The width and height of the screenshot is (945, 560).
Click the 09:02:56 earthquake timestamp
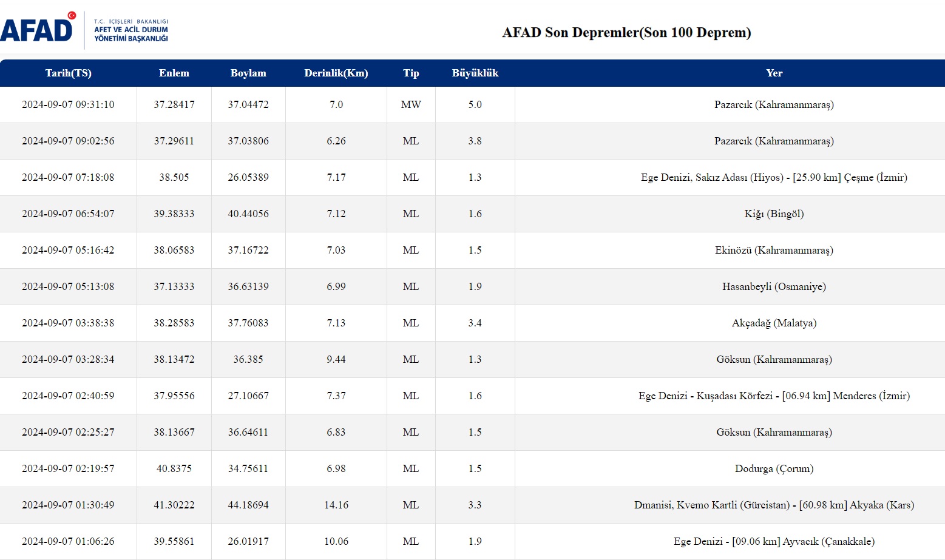[x=68, y=141]
